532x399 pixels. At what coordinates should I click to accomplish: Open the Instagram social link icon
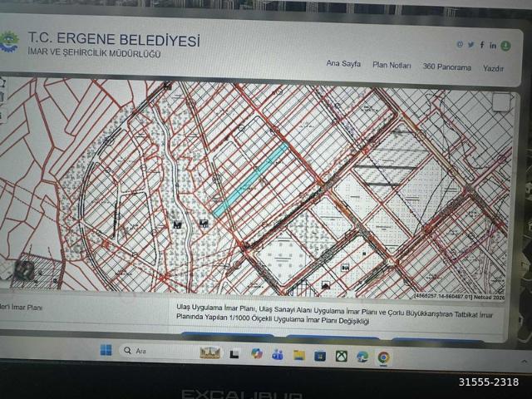click(460, 44)
